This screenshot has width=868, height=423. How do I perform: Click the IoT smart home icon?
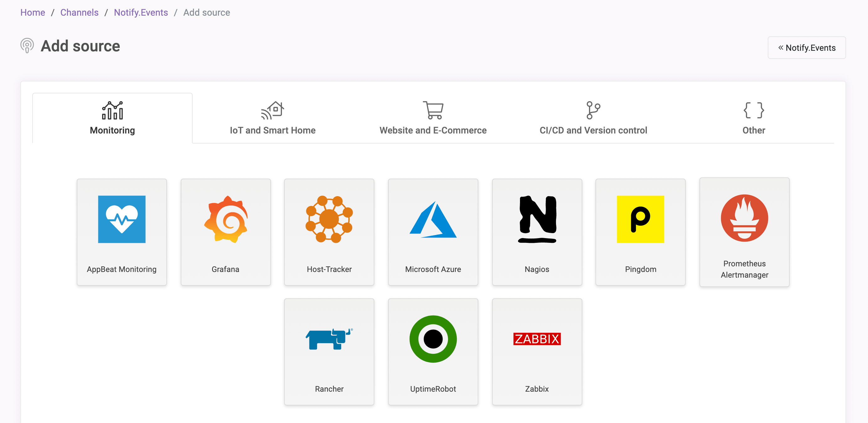pyautogui.click(x=273, y=110)
